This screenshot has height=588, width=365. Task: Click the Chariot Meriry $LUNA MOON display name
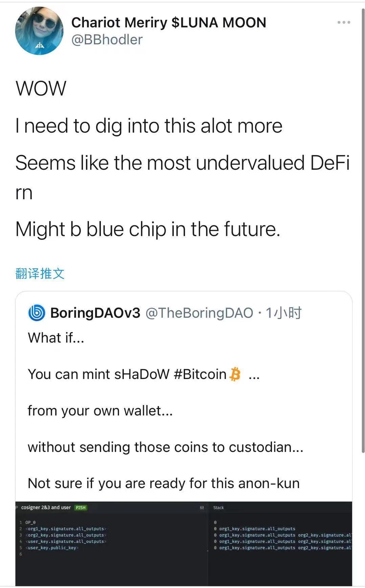168,23
